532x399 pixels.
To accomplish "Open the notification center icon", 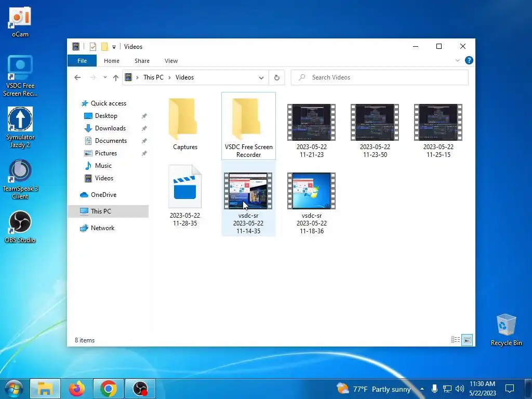I will [x=510, y=389].
